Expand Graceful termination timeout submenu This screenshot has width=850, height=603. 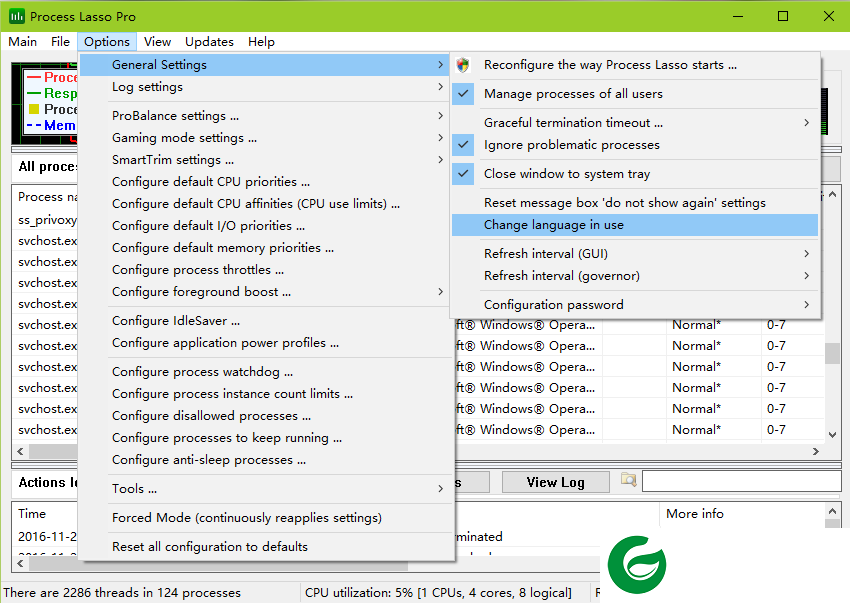click(x=635, y=123)
